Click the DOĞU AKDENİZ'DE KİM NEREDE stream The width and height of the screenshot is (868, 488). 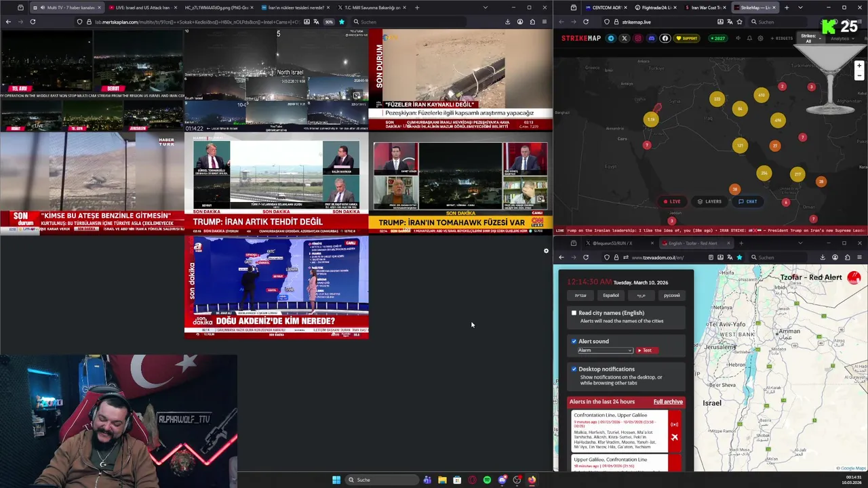[x=277, y=287]
